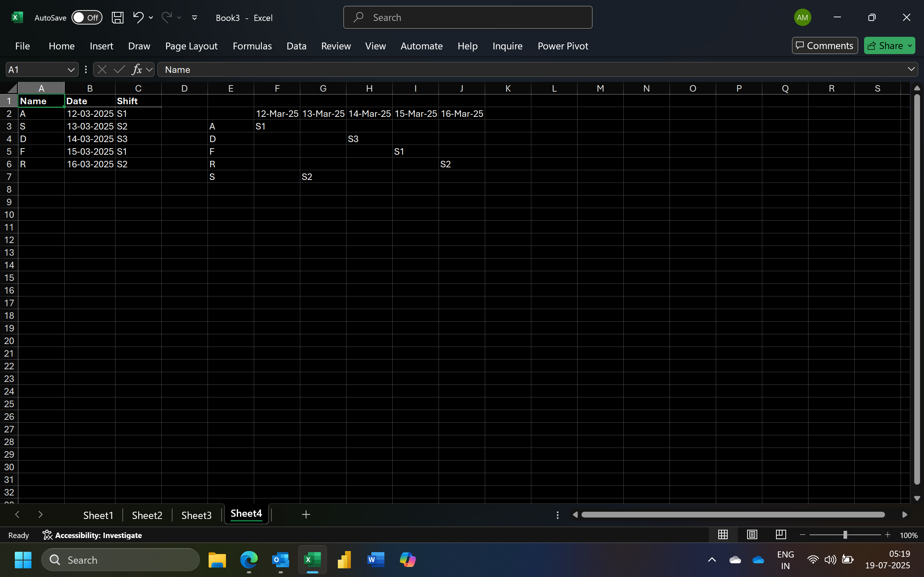Switch to Page Break Preview icon

click(x=781, y=535)
